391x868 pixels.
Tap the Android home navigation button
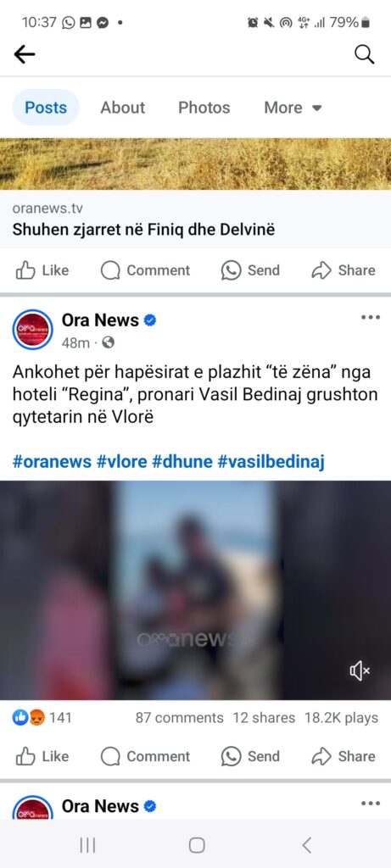[x=197, y=845]
